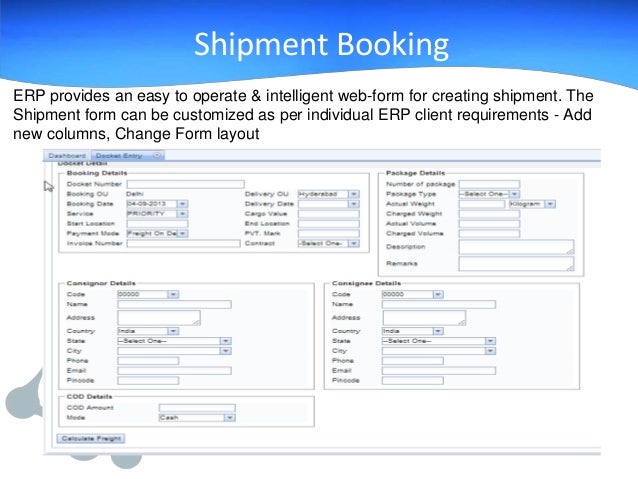Screen dimensions: 638x479
Task: Click the Consignor Name field
Action: (175, 304)
